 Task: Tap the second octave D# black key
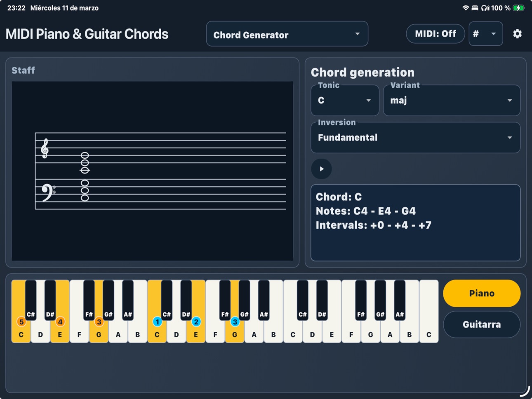[x=186, y=300]
